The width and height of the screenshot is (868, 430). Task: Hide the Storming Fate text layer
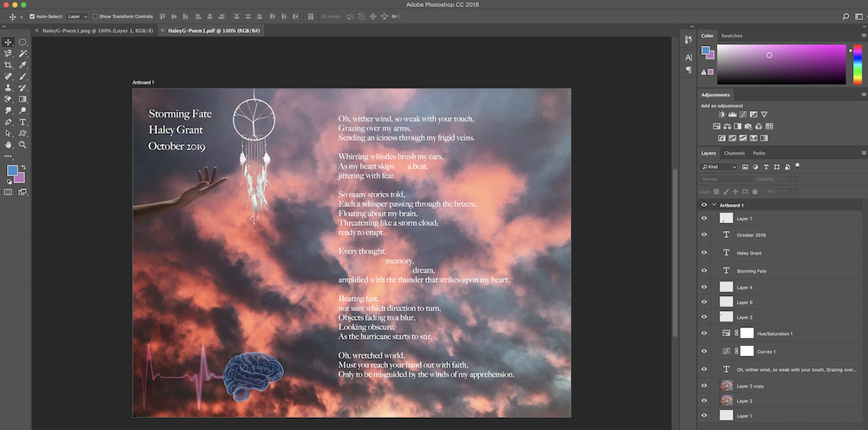point(704,271)
